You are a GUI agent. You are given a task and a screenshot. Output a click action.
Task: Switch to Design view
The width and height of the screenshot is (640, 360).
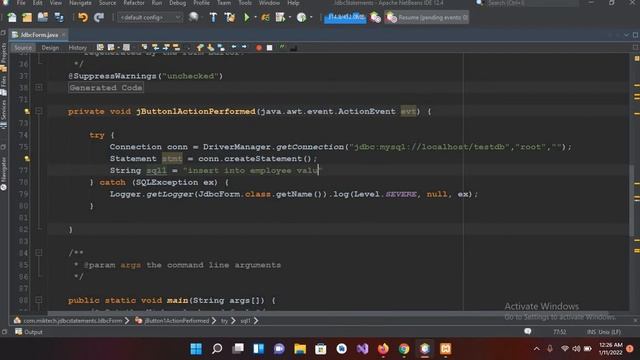pyautogui.click(x=50, y=48)
